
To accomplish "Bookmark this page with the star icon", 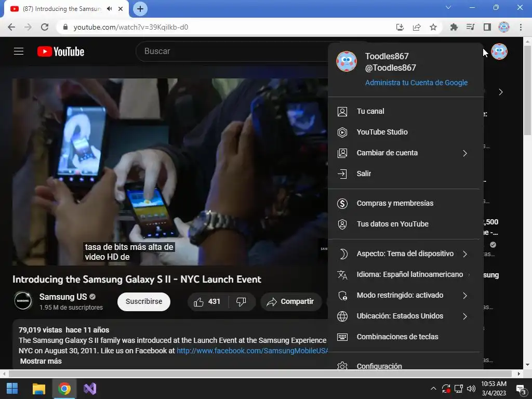I will point(433,27).
